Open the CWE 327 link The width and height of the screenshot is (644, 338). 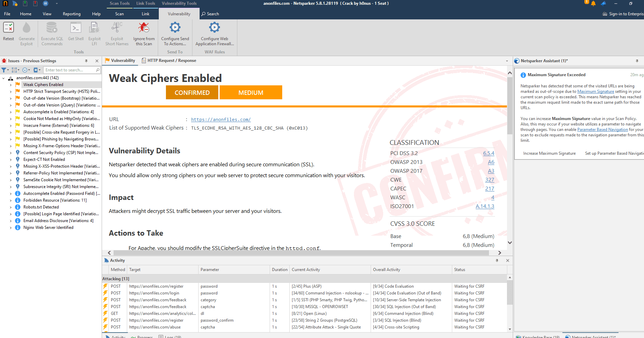pos(490,180)
